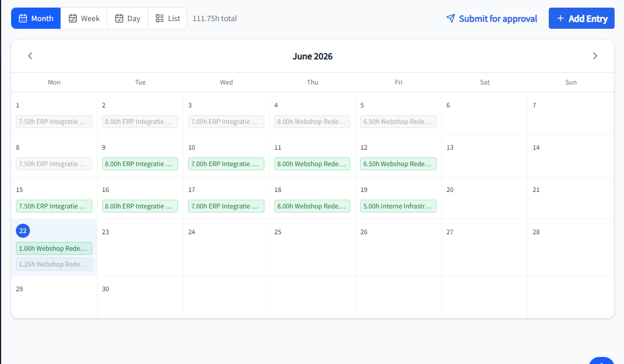
Task: Open the 1.00h Webshop entry on June 22
Action: [54, 248]
